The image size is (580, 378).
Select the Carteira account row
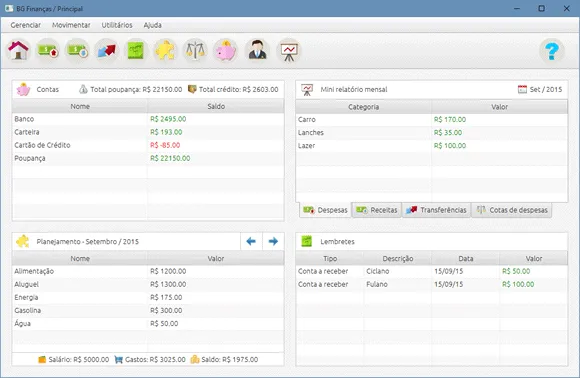tap(148, 132)
